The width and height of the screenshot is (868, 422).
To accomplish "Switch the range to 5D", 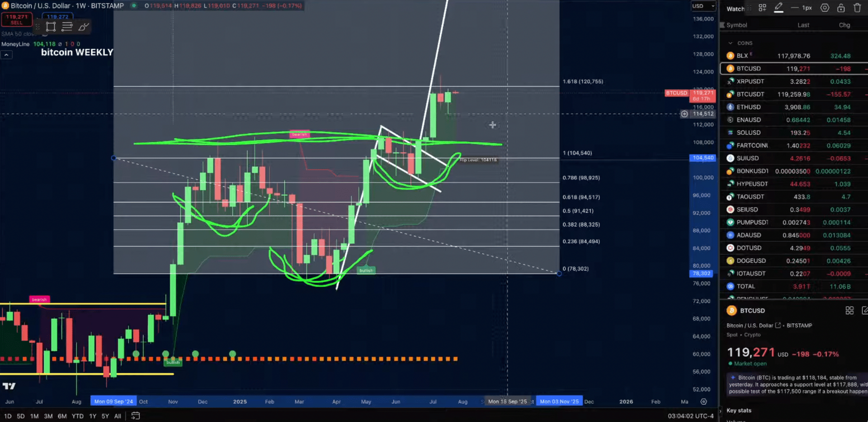I will [21, 416].
